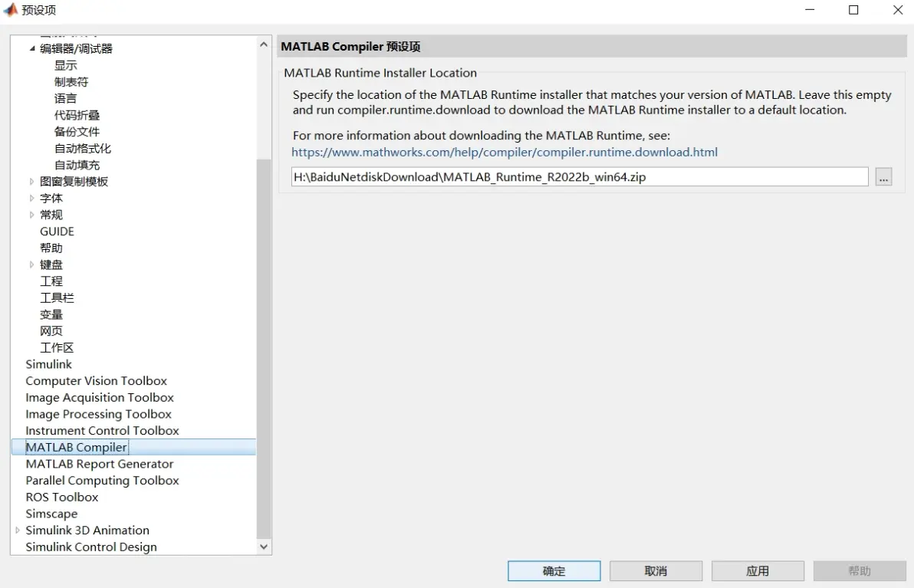Select 常规 in the preferences tree
The width and height of the screenshot is (914, 588).
click(51, 215)
